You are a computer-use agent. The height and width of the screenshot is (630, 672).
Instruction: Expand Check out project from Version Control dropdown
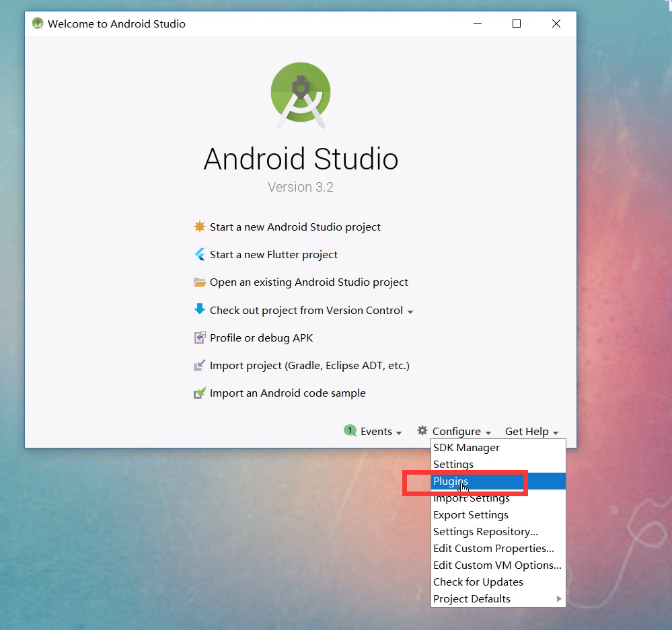tap(410, 312)
